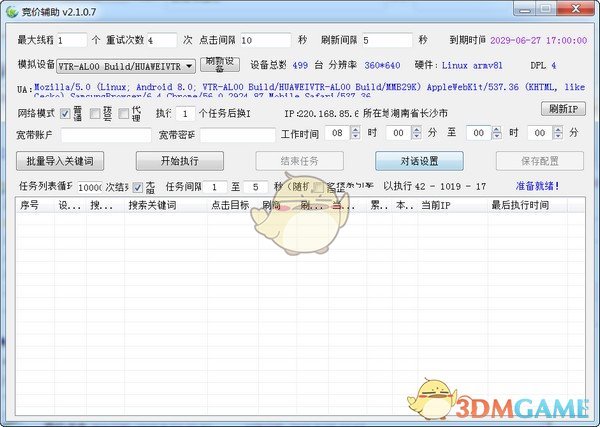Click the 序号 column header
Image resolution: width=600 pixels, height=427 pixels.
[35, 205]
